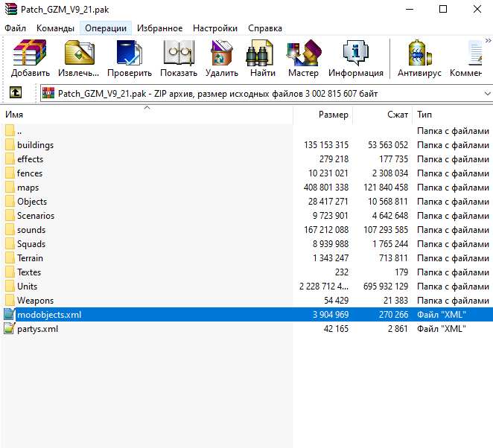
Task: Click the Добавить (Add) toolbar icon
Action: coord(31,53)
